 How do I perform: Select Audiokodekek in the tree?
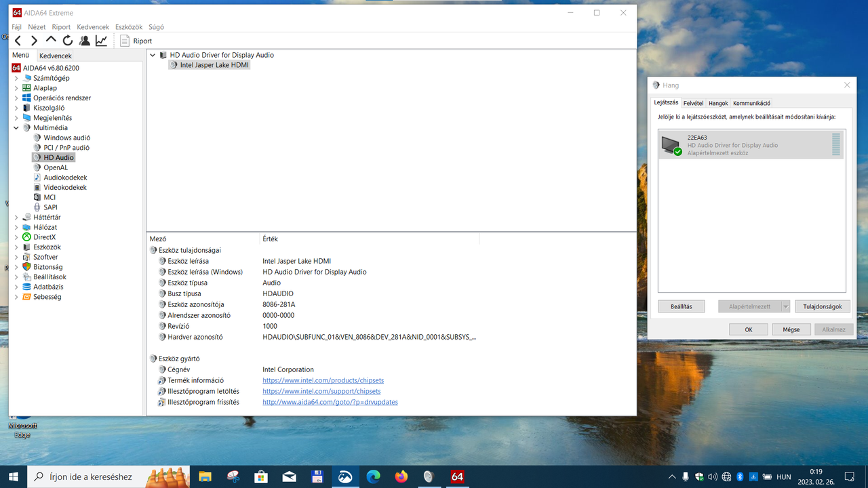pyautogui.click(x=65, y=178)
